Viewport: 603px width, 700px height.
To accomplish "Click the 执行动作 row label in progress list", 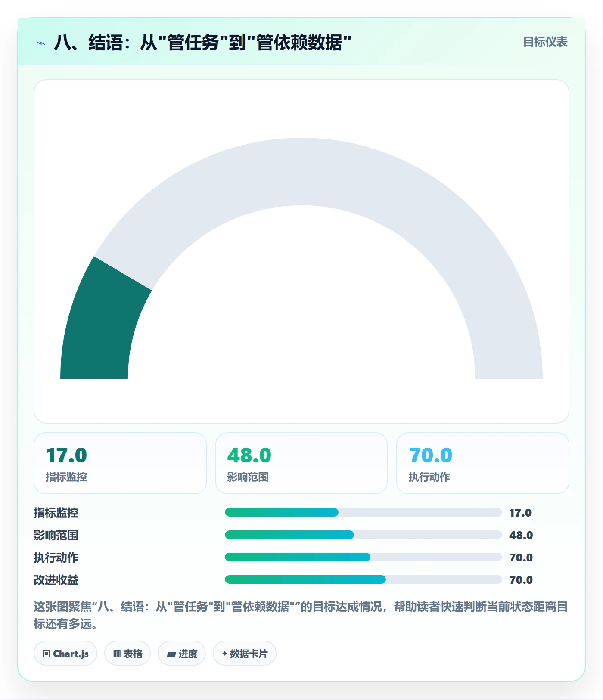I will (56, 558).
